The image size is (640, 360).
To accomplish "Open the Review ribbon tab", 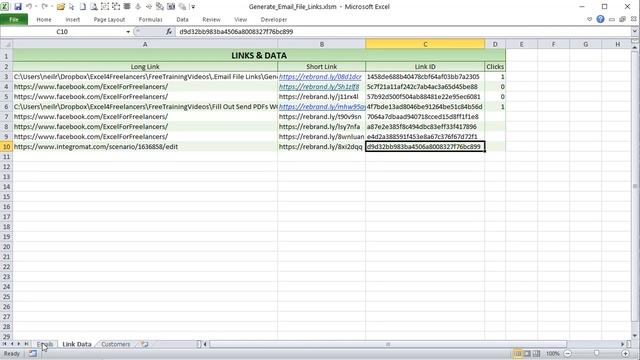I will point(211,19).
